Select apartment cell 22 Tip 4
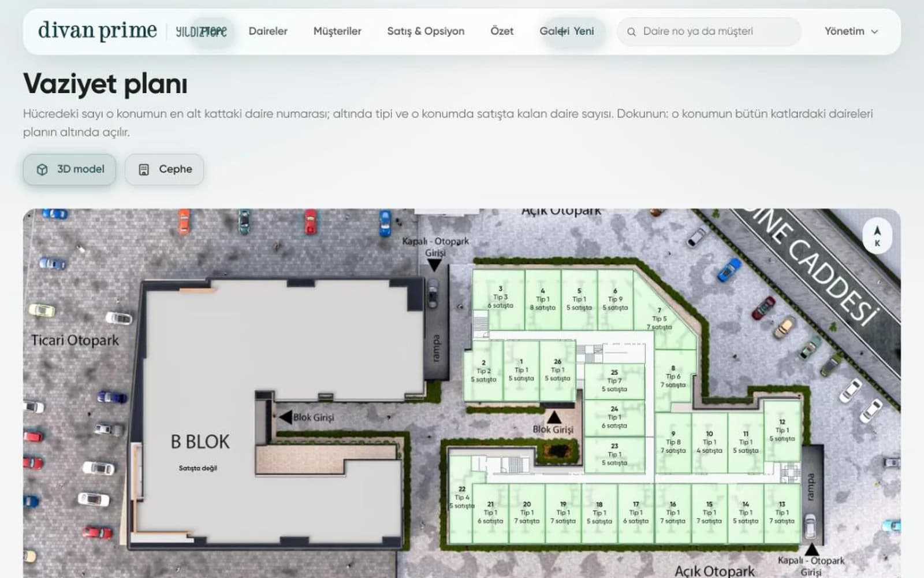Viewport: 924px width, 578px height. point(461,497)
